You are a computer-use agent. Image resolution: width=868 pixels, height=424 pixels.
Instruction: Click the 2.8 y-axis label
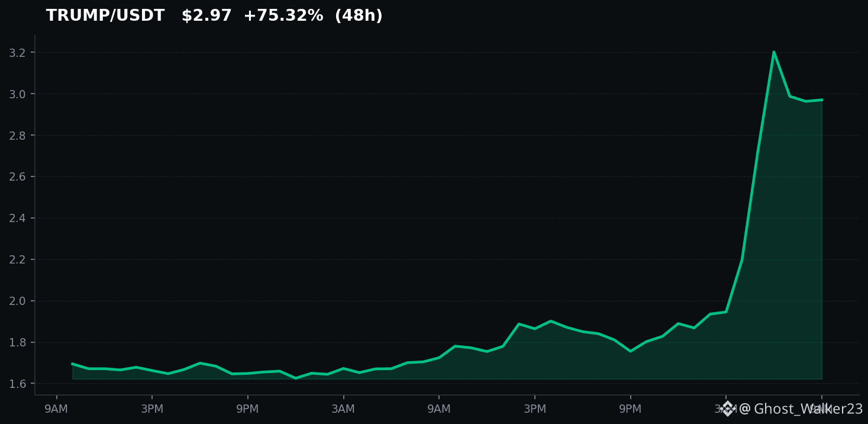(18, 136)
